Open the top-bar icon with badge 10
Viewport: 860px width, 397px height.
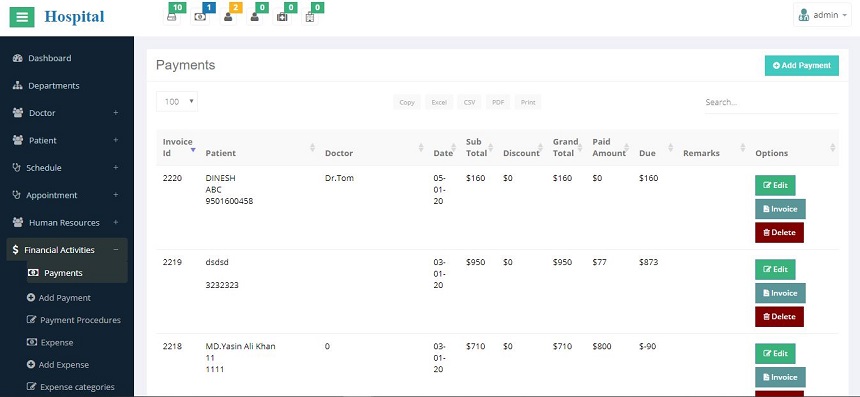coord(172,16)
